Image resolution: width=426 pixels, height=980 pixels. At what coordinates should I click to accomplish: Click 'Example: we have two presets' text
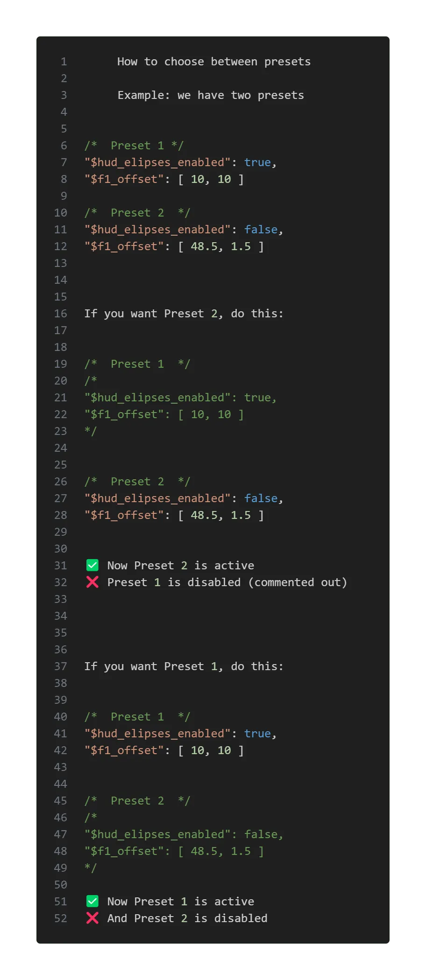(211, 95)
